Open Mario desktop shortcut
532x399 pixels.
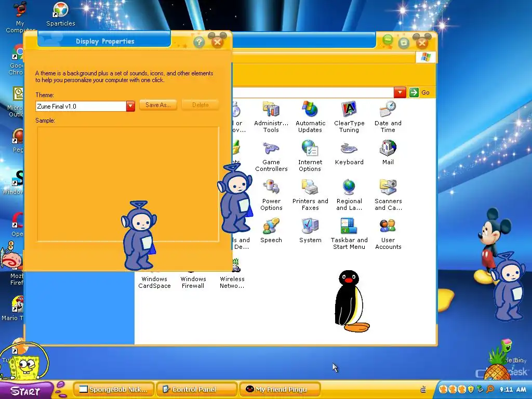click(14, 309)
